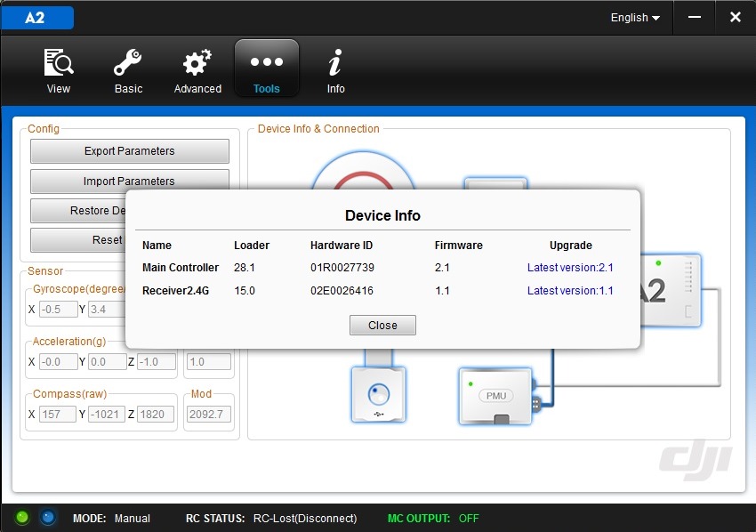The image size is (756, 532).
Task: Click loader value '28.1'
Action: pos(245,267)
